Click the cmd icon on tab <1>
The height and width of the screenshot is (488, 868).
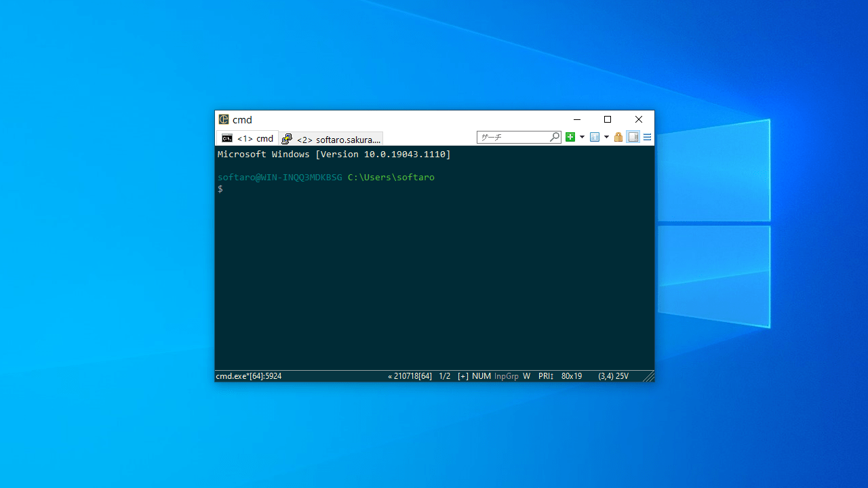pyautogui.click(x=227, y=138)
